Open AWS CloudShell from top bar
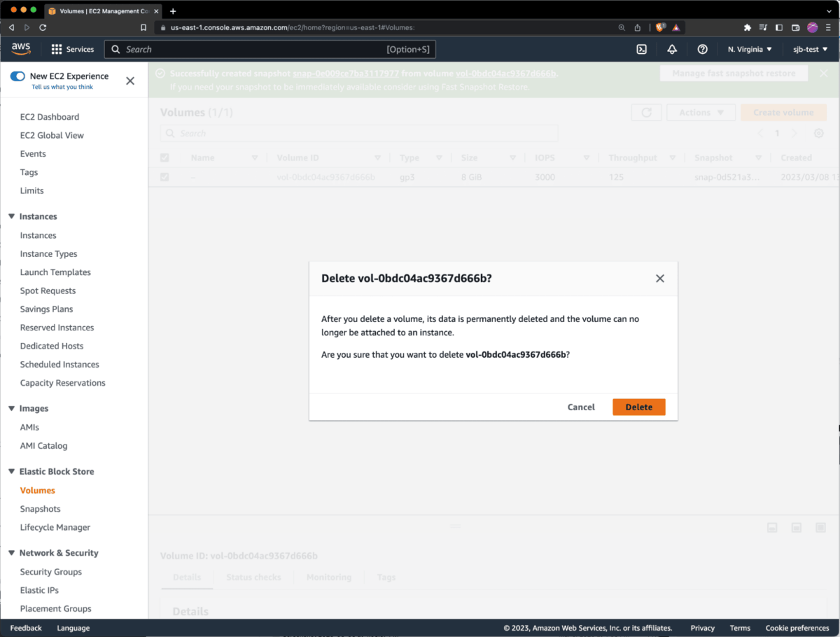This screenshot has height=637, width=840. (x=642, y=49)
